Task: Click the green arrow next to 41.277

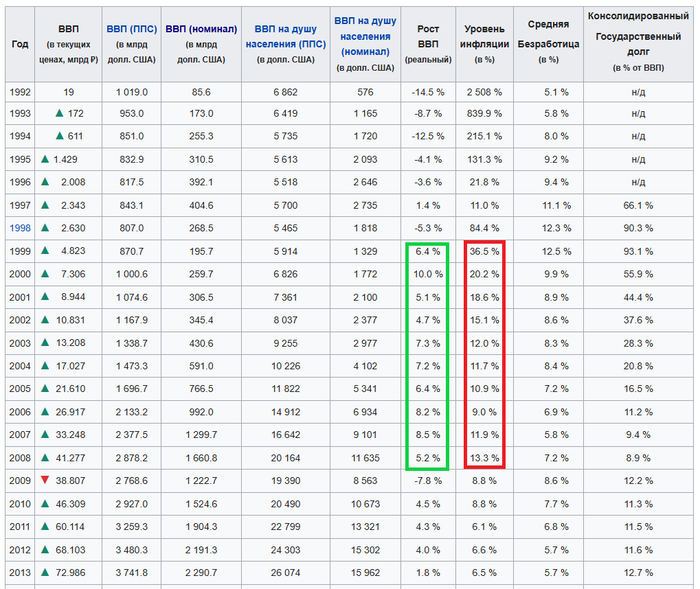Action: pos(46,458)
